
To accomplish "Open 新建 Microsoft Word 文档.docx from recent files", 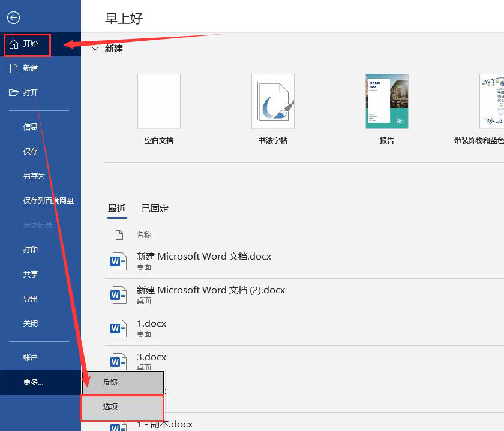I will pyautogui.click(x=204, y=255).
